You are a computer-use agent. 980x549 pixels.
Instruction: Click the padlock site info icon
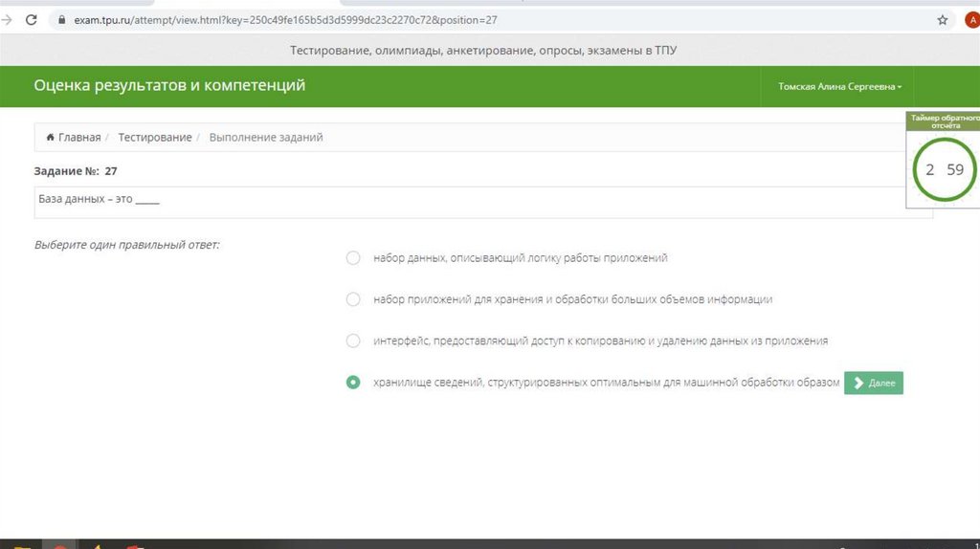(x=61, y=20)
